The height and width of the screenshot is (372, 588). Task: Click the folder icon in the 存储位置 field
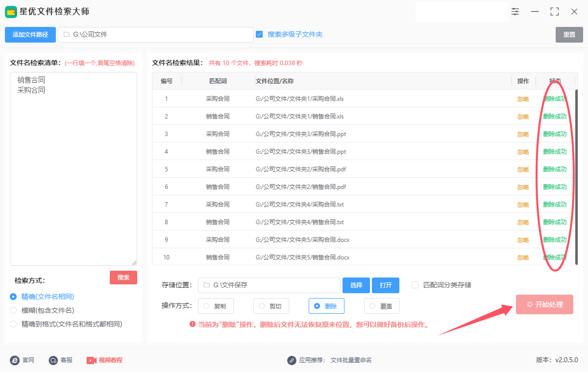coord(207,285)
